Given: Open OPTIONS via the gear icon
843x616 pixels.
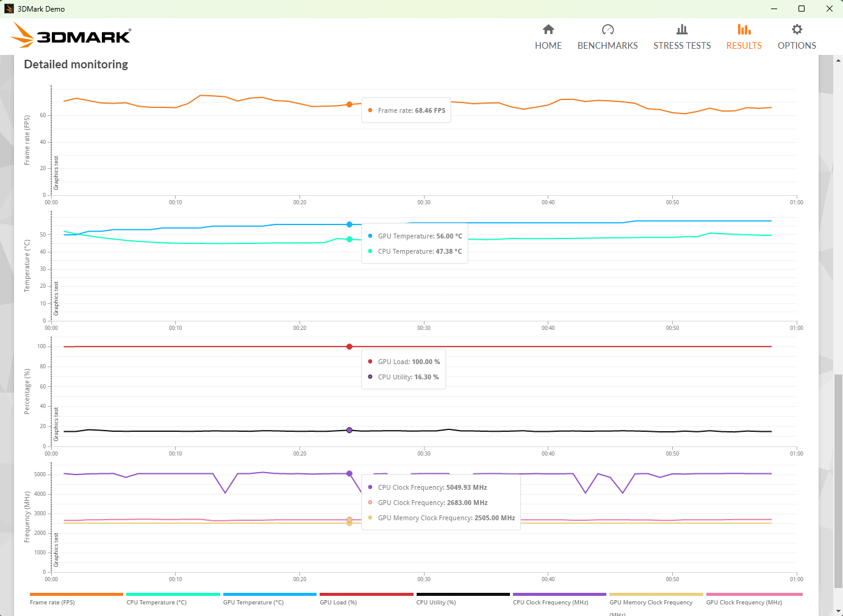Looking at the screenshot, I should [797, 29].
